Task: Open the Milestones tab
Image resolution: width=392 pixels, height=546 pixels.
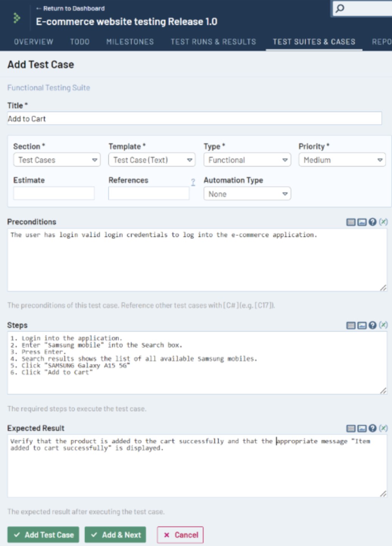Action: 130,42
